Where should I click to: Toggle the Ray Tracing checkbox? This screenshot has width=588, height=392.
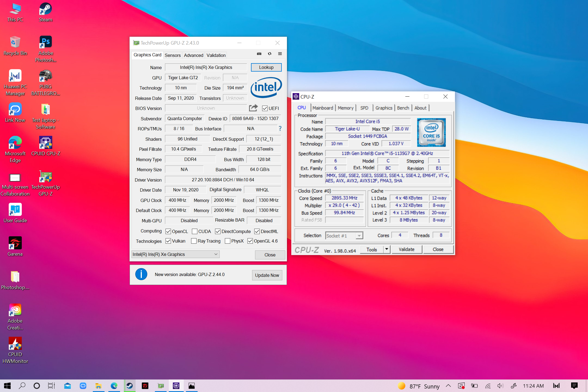pyautogui.click(x=194, y=241)
